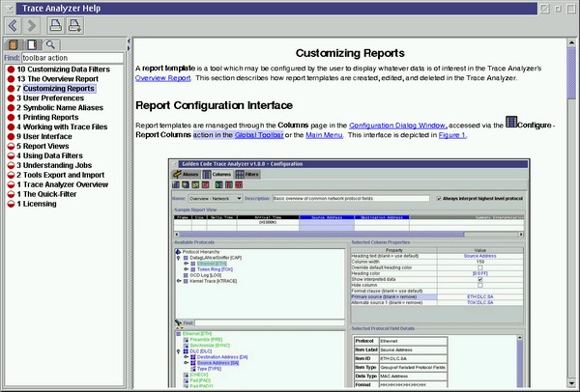Click the Description field in the figure
Viewport: 580px width, 392px height.
pyautogui.click(x=351, y=198)
